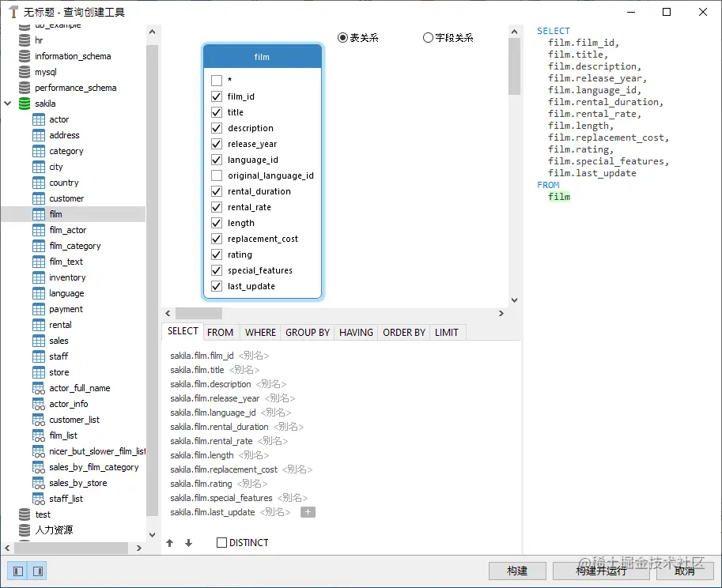The image size is (722, 588).
Task: Click the diagram scrollbar down arrow
Action: pos(514,300)
